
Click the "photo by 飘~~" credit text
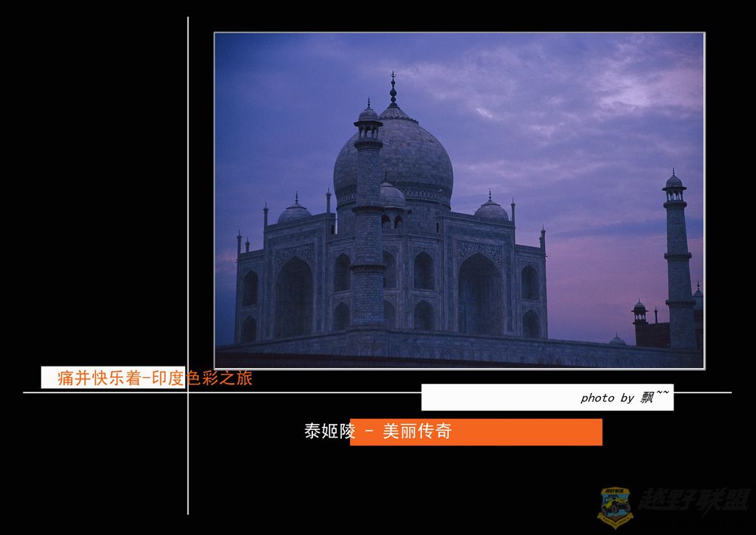624,397
